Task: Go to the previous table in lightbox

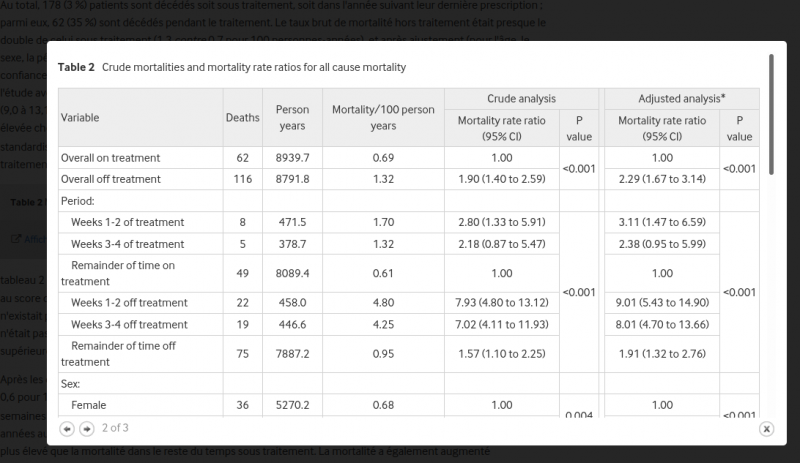Action: tap(67, 428)
